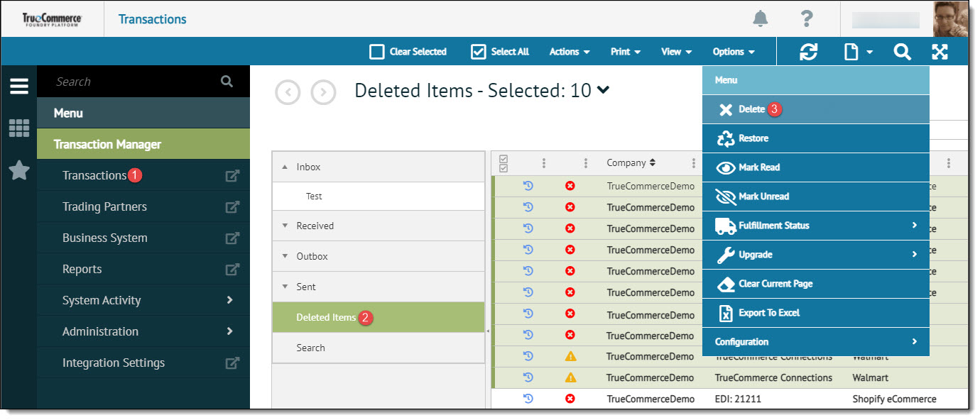This screenshot has height=420, width=980.
Task: Open Trading Partners in sidebar
Action: pos(104,206)
